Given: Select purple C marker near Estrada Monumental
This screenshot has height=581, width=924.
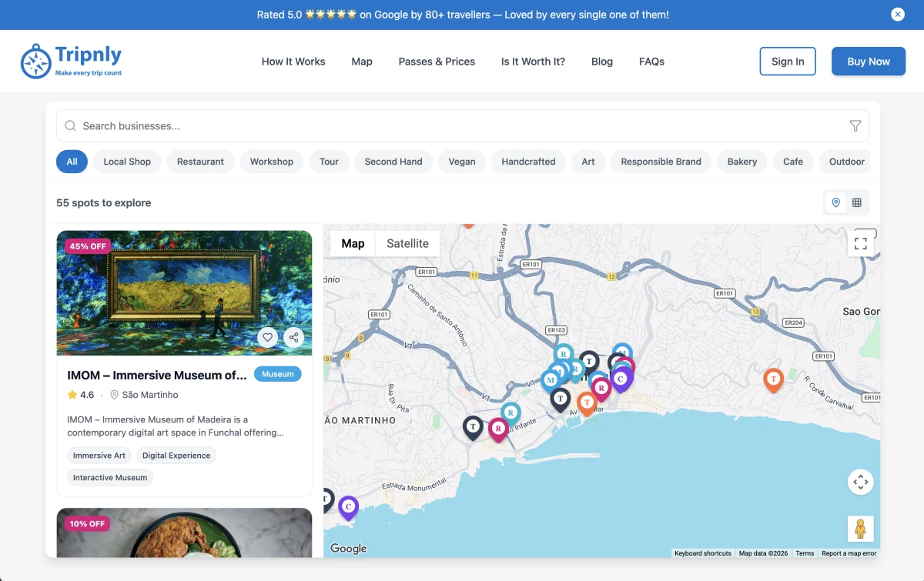Looking at the screenshot, I should tap(349, 507).
